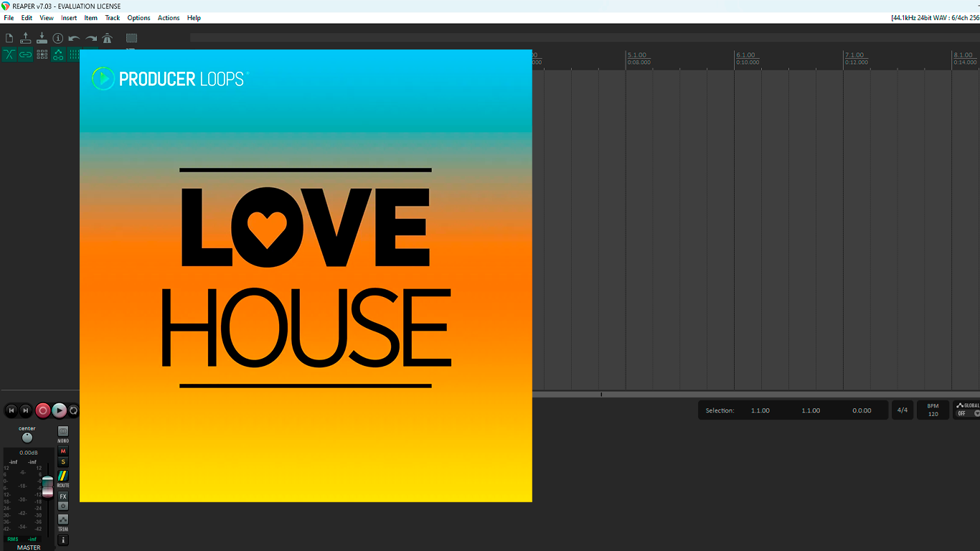Open master FX chain button
Screen dimensions: 980x551
pyautogui.click(x=63, y=496)
